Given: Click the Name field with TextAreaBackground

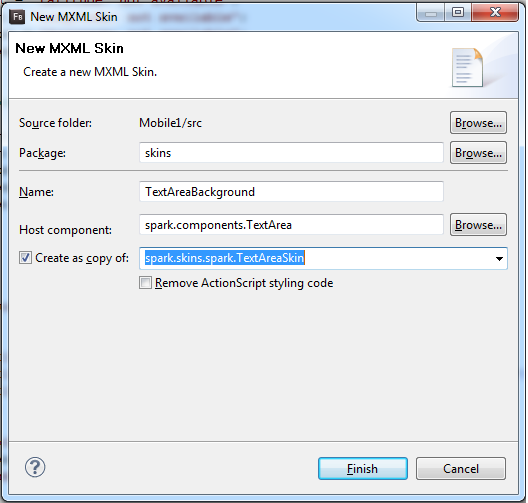Looking at the screenshot, I should [x=291, y=192].
